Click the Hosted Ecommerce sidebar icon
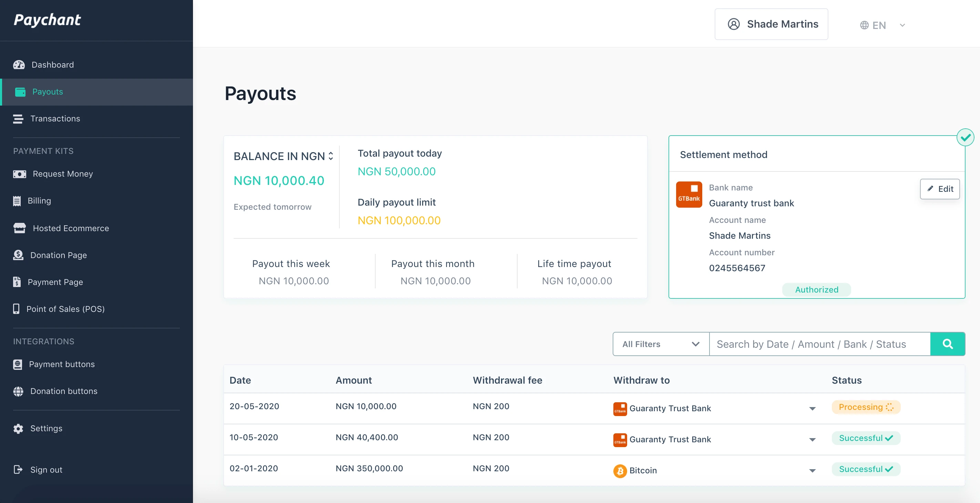This screenshot has height=503, width=980. coord(19,228)
